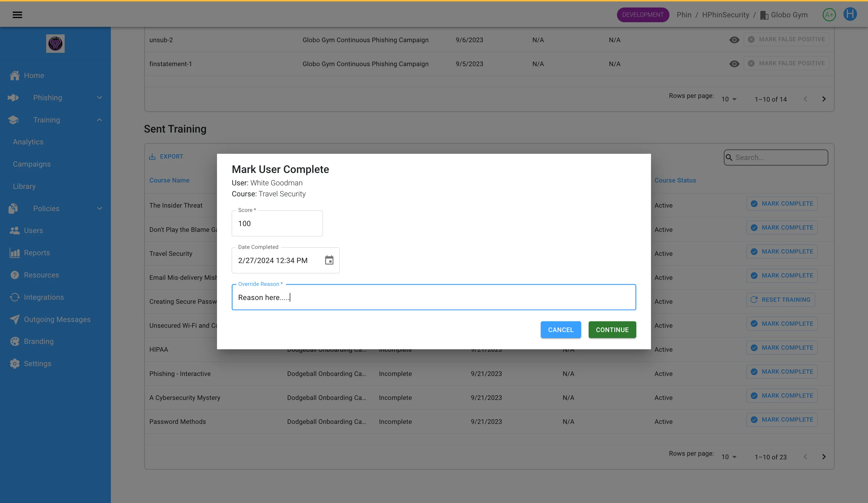Click the A+ grade badge icon
Screen dimensions: 868x503
pyautogui.click(x=829, y=15)
